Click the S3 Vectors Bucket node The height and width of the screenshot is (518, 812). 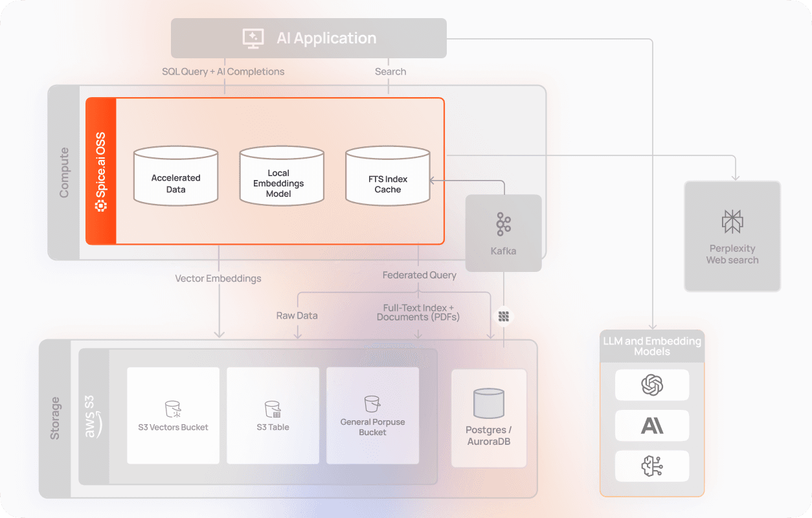tap(173, 415)
